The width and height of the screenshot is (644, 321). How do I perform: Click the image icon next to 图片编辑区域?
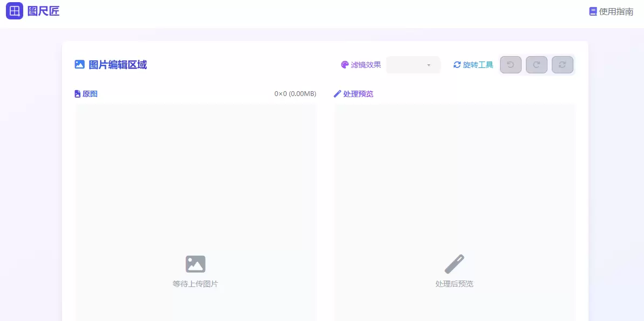[79, 64]
